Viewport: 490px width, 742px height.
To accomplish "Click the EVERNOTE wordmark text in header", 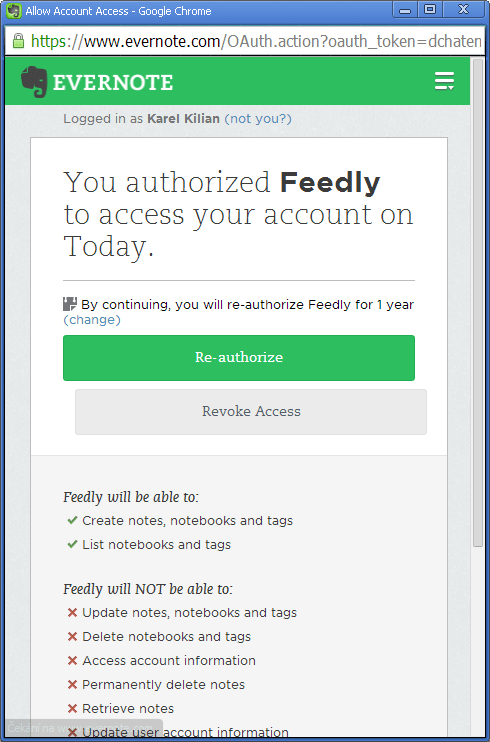I will coord(113,82).
